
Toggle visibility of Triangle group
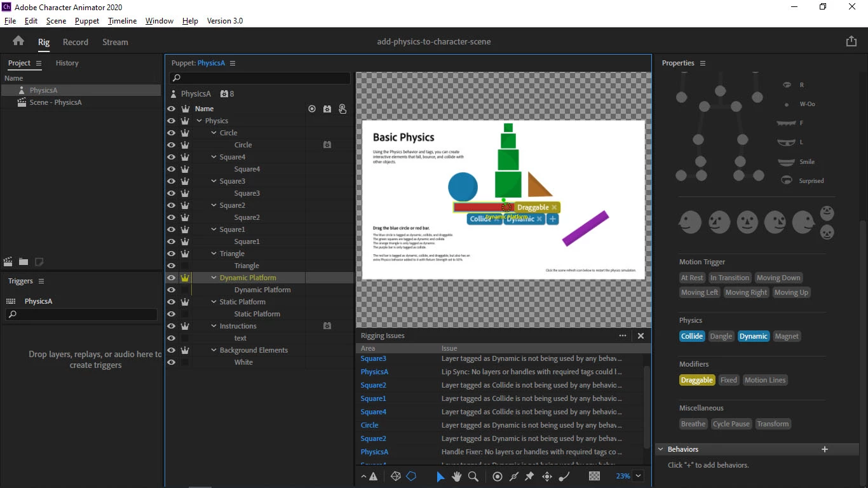tap(171, 254)
